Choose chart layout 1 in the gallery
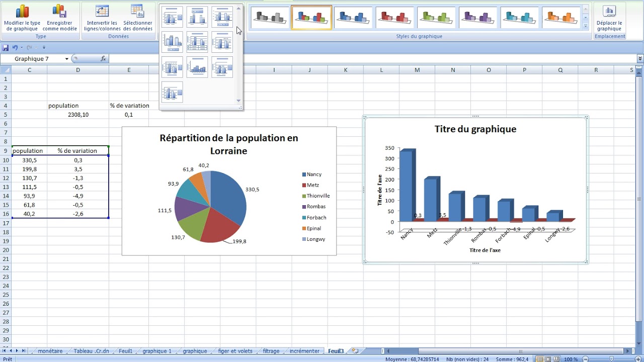644x362 pixels. click(172, 17)
